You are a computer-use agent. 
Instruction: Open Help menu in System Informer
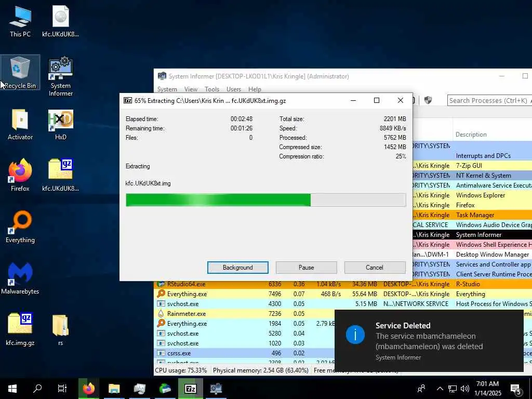pos(255,89)
